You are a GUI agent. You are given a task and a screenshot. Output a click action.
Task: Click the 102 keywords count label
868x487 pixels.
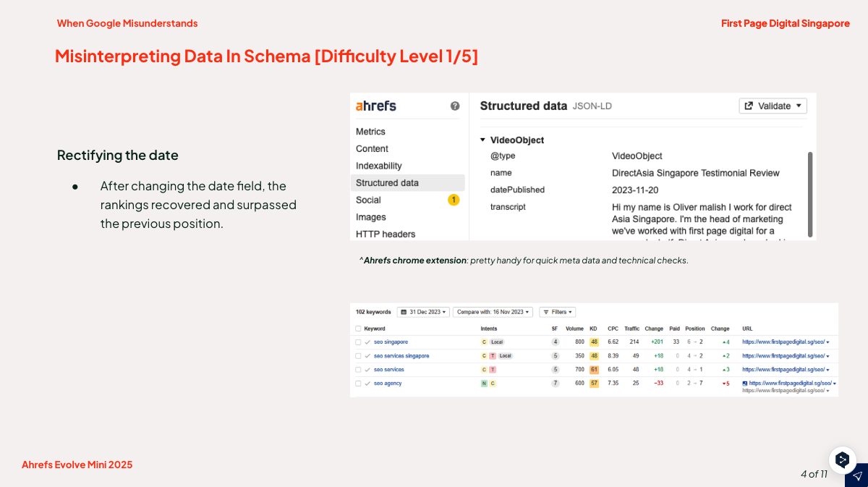[373, 312]
